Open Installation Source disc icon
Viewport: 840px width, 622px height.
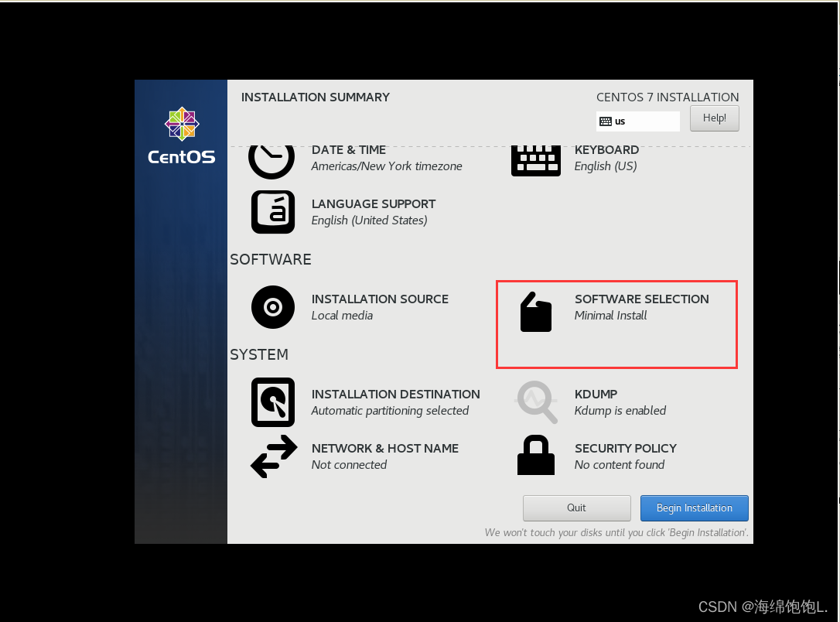(x=273, y=307)
